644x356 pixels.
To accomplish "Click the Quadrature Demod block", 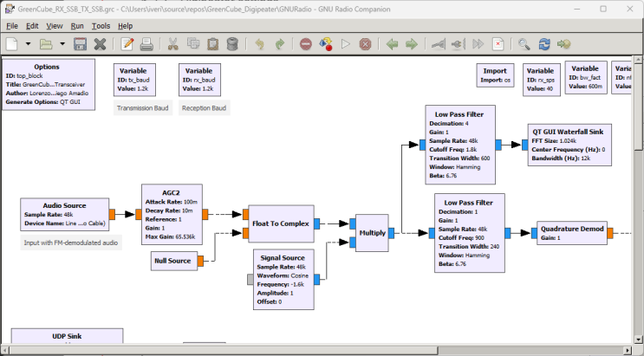I will 572,233.
